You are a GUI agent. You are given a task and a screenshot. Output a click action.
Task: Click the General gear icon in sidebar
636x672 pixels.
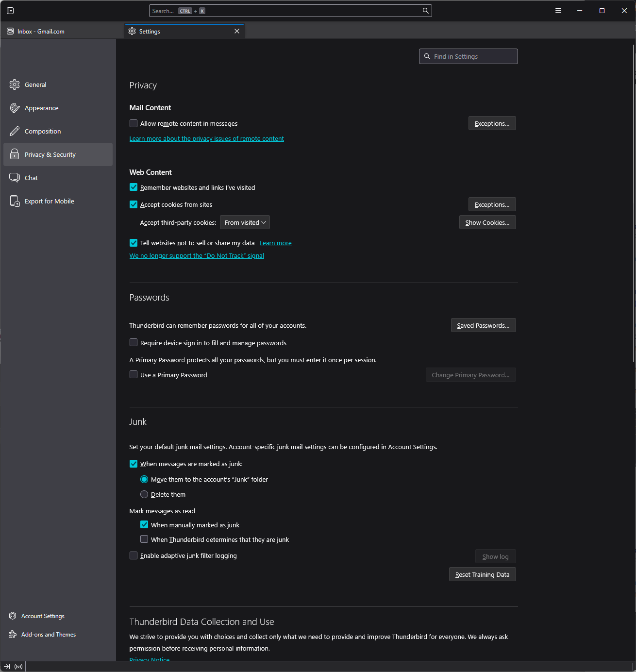(x=15, y=84)
